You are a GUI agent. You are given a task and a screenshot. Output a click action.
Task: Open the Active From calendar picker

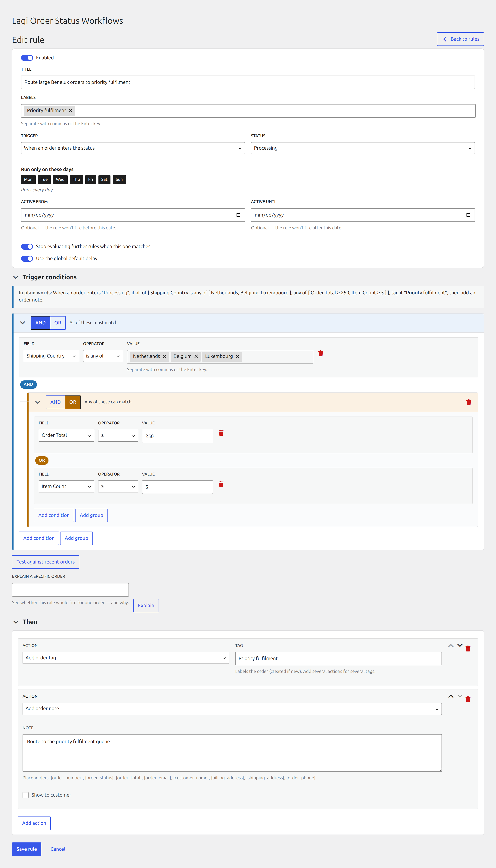(238, 215)
